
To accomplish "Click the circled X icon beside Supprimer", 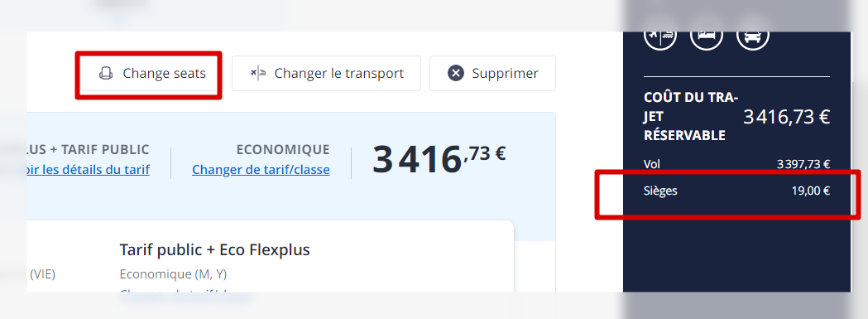I will click(x=456, y=73).
